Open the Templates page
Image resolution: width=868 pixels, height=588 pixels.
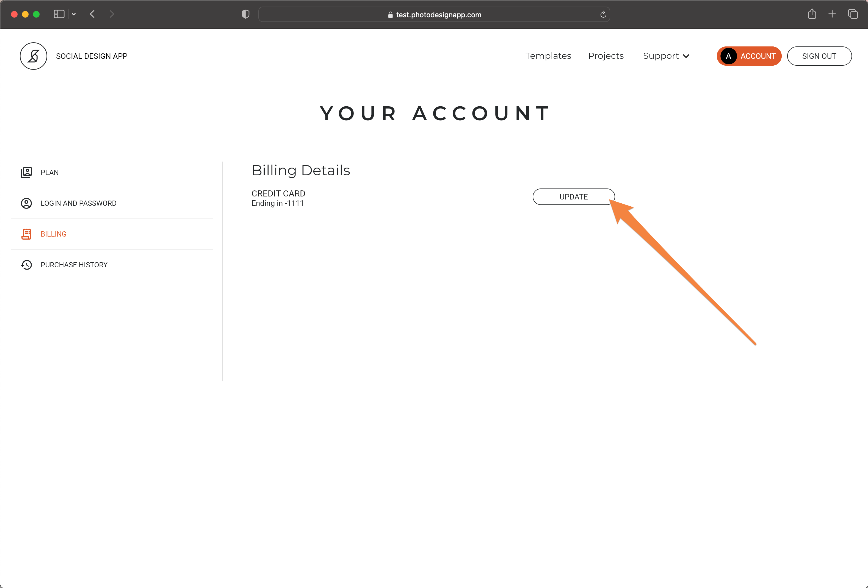pos(548,56)
